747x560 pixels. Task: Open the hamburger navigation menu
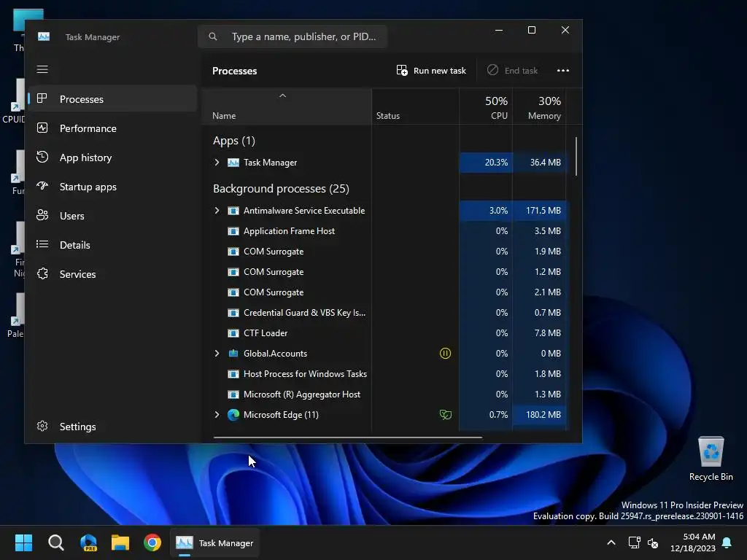coord(42,69)
